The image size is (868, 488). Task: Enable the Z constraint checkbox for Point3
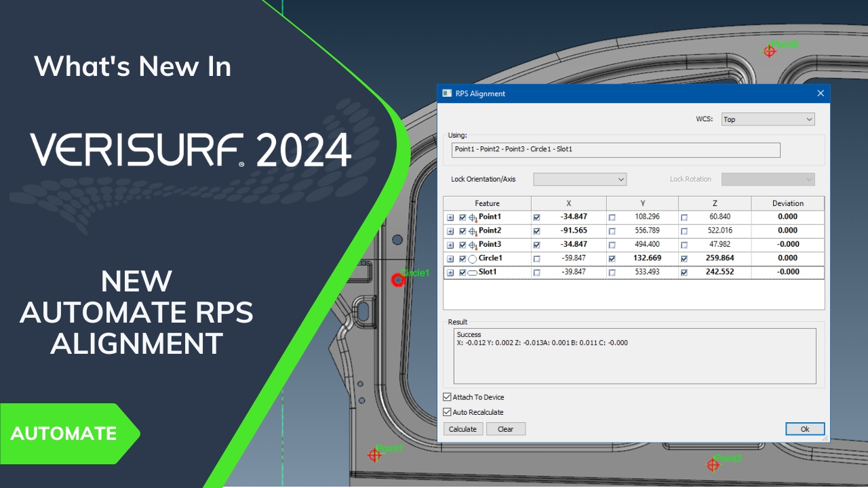(x=684, y=245)
